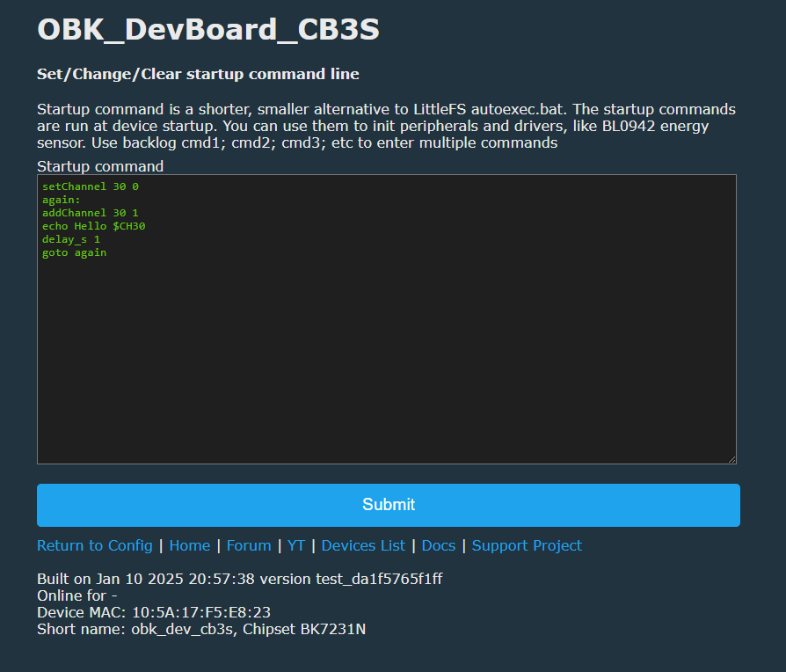Grab the textarea resize handle corner
The width and height of the screenshot is (786, 672).
click(x=731, y=459)
